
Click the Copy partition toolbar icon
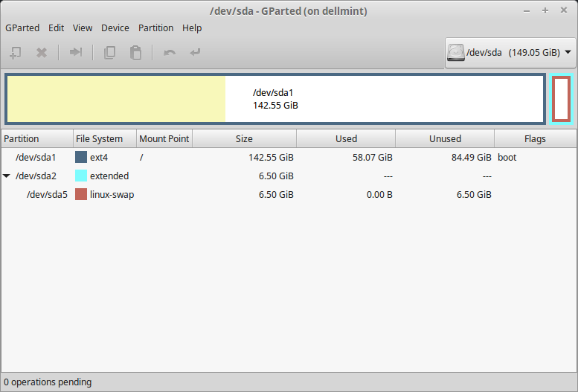click(109, 53)
